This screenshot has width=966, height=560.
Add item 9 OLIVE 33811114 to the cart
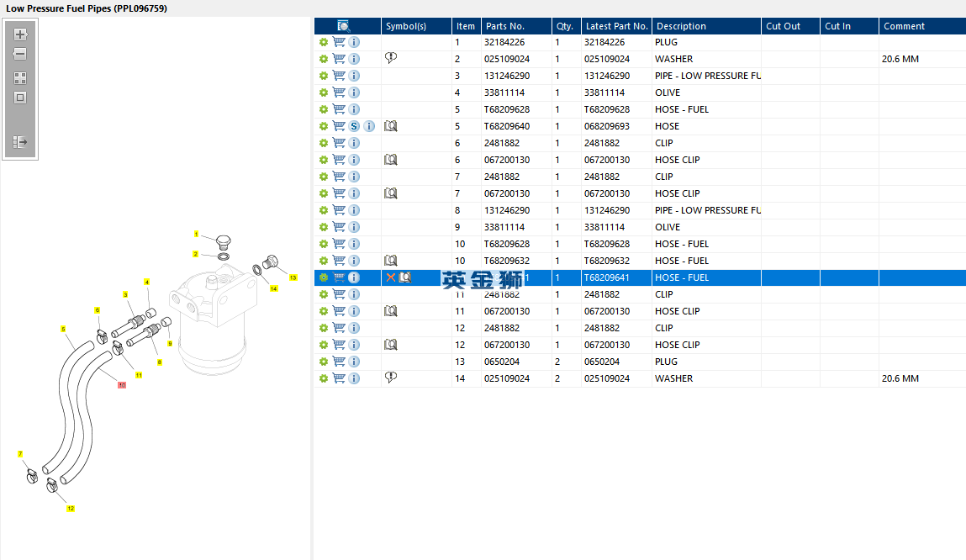339,227
